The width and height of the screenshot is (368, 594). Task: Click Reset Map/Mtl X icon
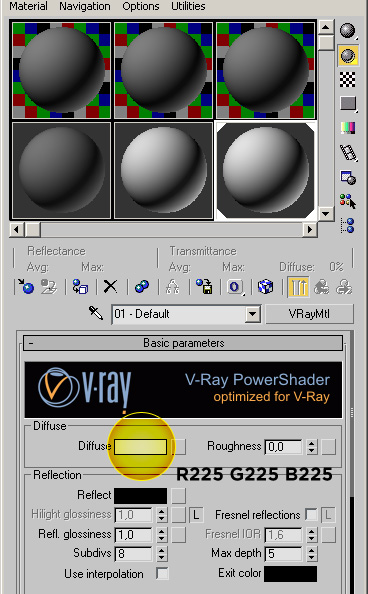[111, 287]
